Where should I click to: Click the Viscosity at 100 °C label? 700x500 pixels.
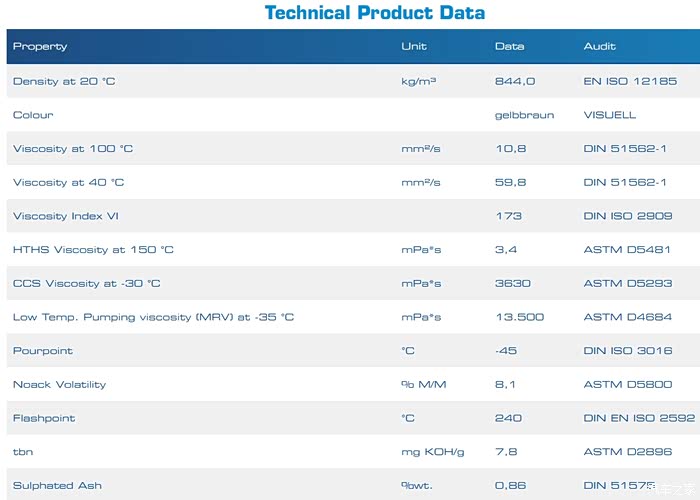[x=73, y=149]
